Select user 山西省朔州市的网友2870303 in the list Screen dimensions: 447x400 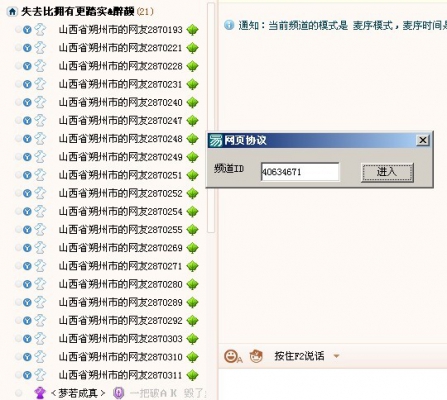click(x=121, y=339)
